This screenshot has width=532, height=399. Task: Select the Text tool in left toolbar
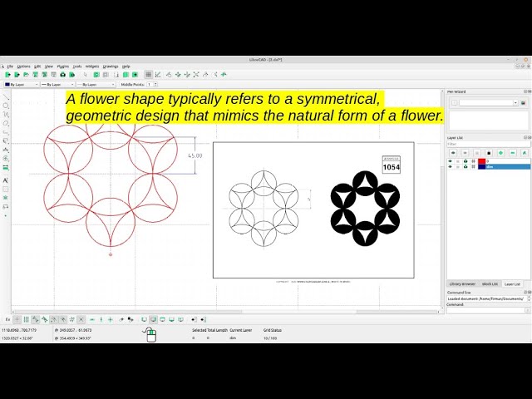(x=6, y=180)
